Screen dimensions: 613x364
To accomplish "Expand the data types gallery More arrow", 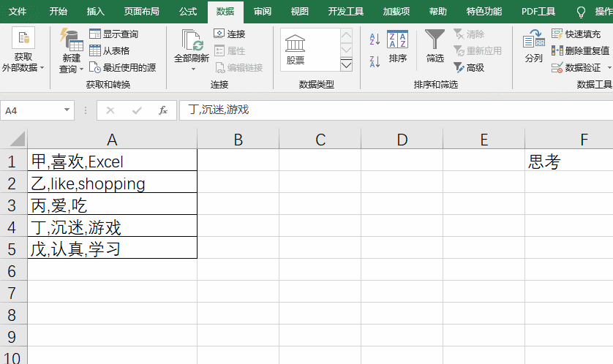I will point(347,64).
